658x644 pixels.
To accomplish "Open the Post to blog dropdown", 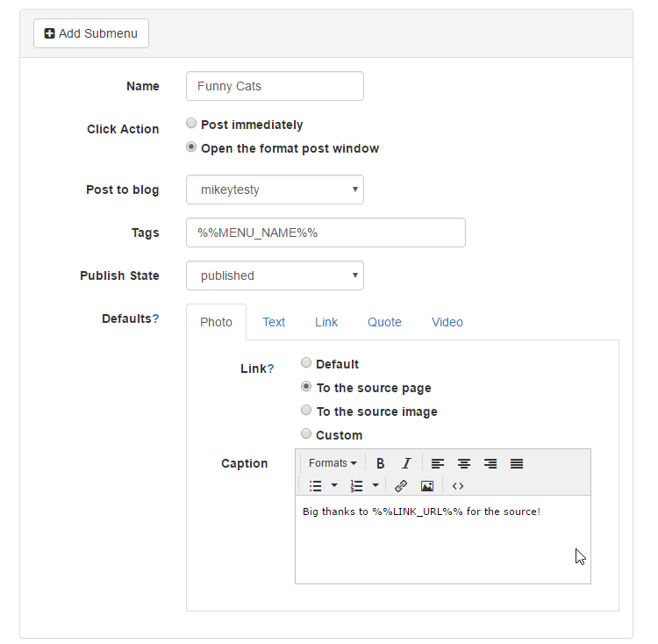I will [275, 190].
